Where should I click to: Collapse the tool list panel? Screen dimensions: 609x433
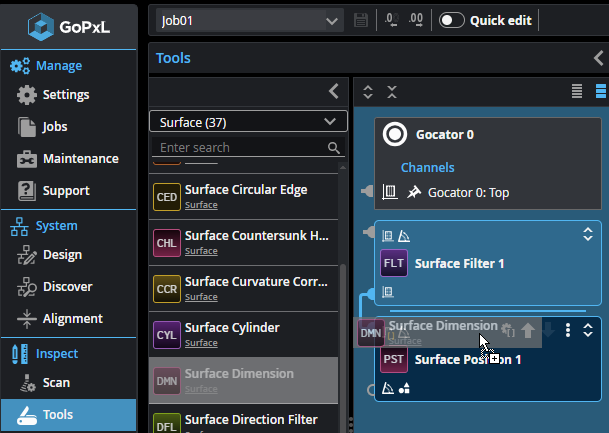pyautogui.click(x=334, y=92)
